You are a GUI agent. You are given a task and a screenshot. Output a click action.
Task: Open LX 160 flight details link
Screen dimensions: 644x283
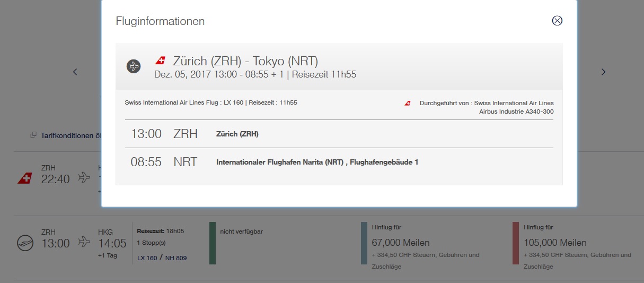(x=147, y=258)
